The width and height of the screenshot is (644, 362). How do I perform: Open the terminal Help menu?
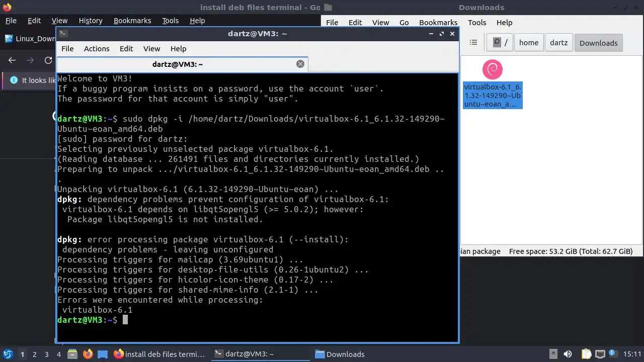coord(178,49)
